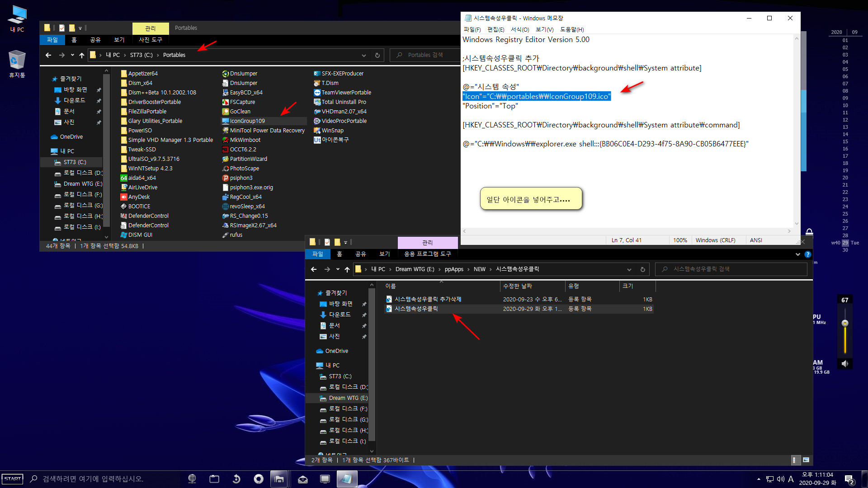This screenshot has height=488, width=868.
Task: Select the psiphon3 executable
Action: 237,178
